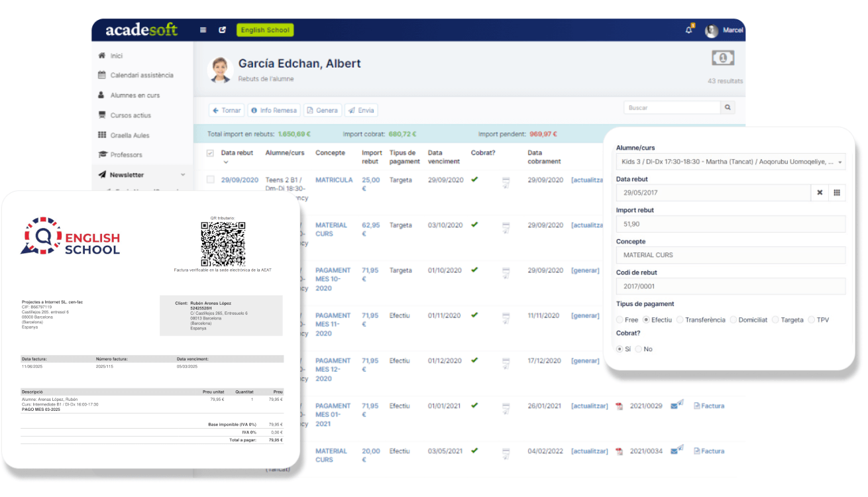
Task: Click the search magnifier button
Action: (x=728, y=107)
